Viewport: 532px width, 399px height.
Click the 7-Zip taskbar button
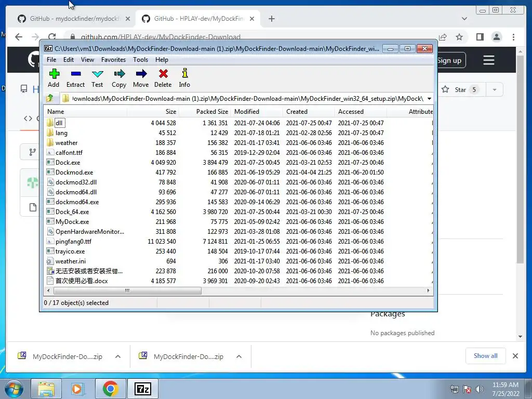tap(142, 389)
